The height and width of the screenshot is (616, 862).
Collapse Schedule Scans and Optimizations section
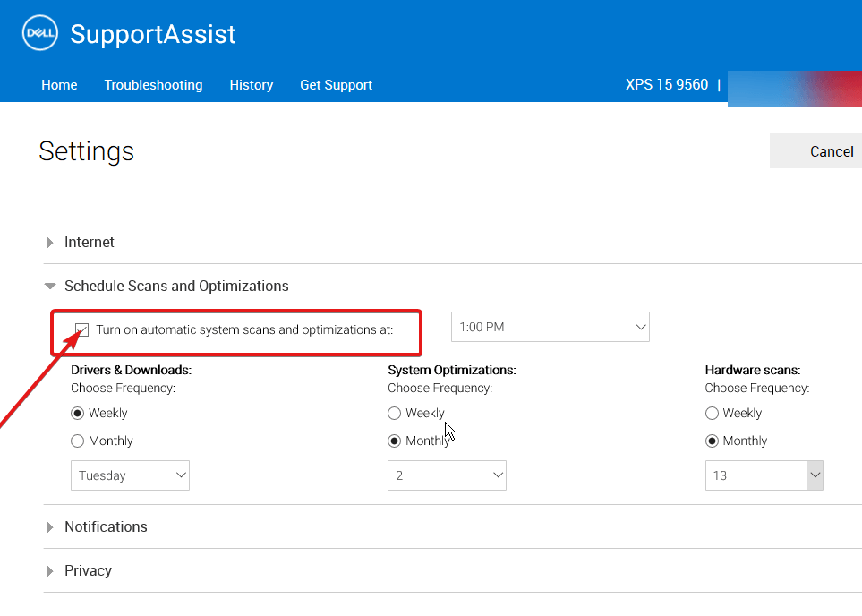[x=175, y=286]
